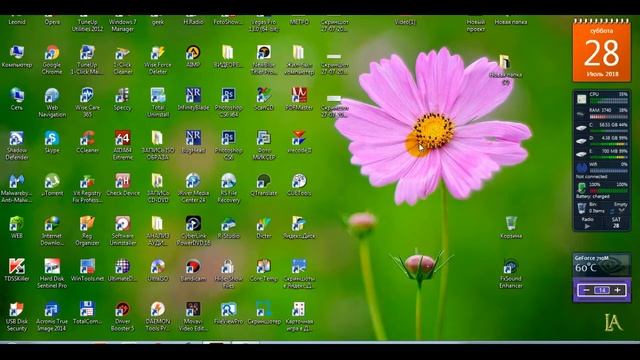Image resolution: width=640 pixels, height=360 pixels.
Task: Launch Speccy from the desktop
Action: 122,99
